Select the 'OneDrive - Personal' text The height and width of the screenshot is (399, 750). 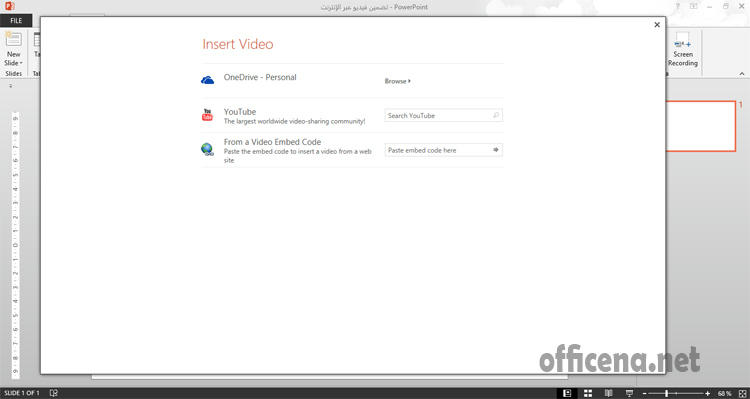tap(260, 77)
